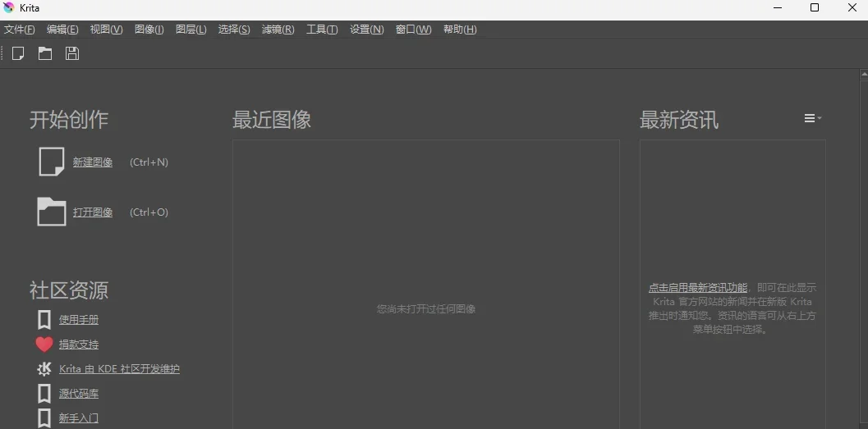Click the 点击启用最新资讯功能 link
The height and width of the screenshot is (429, 868).
[x=697, y=287]
